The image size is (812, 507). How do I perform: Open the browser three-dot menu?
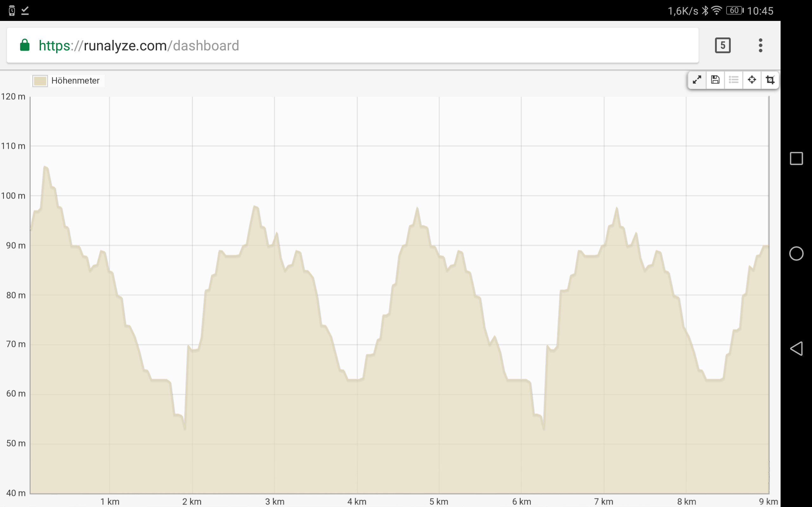(760, 45)
